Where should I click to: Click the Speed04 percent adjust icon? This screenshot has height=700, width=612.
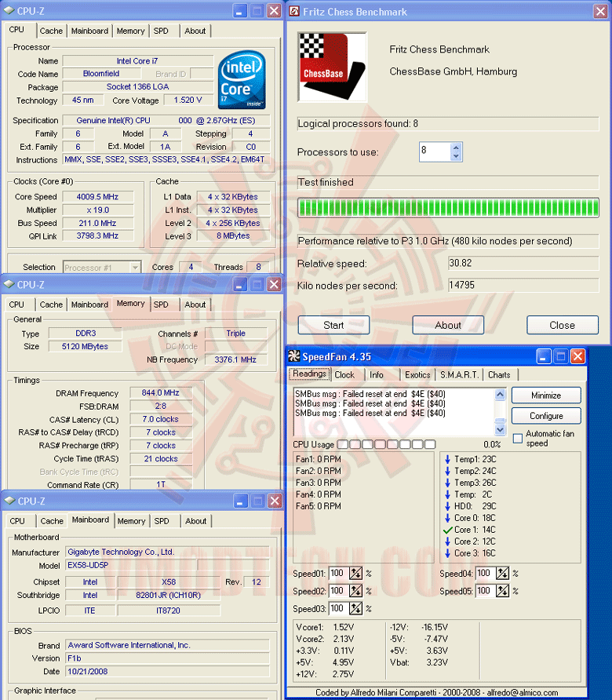click(503, 573)
